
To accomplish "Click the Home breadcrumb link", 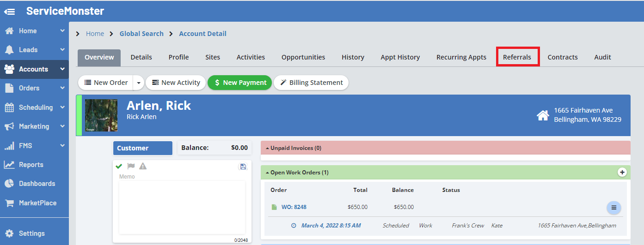I will [x=95, y=34].
